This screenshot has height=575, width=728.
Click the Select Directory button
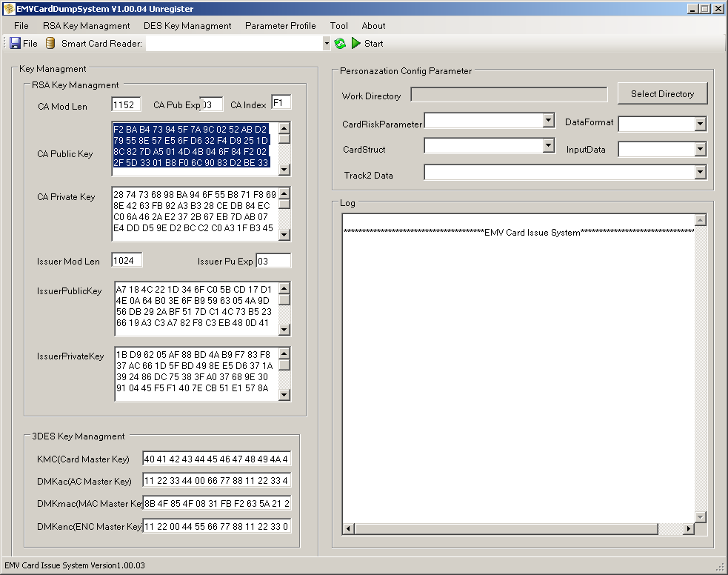point(662,94)
